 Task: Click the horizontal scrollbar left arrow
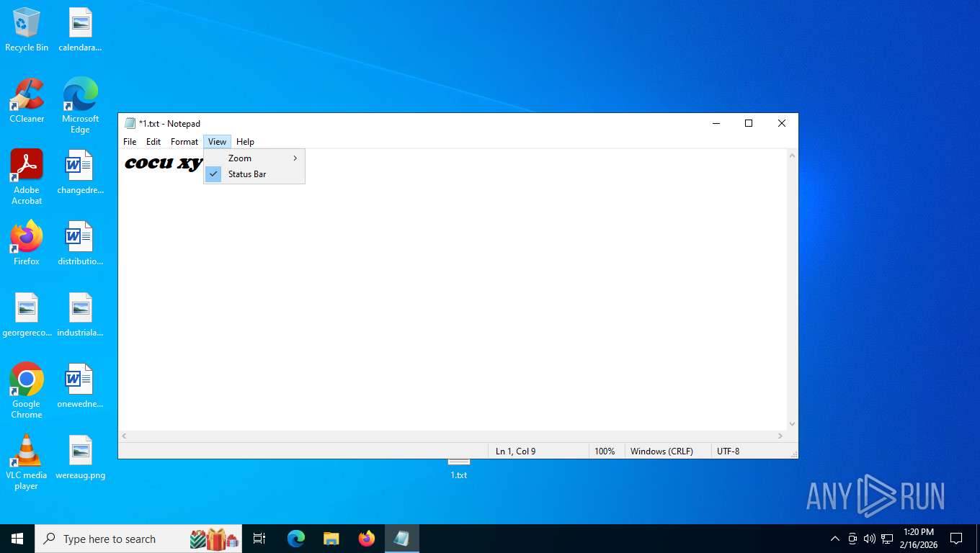point(125,436)
